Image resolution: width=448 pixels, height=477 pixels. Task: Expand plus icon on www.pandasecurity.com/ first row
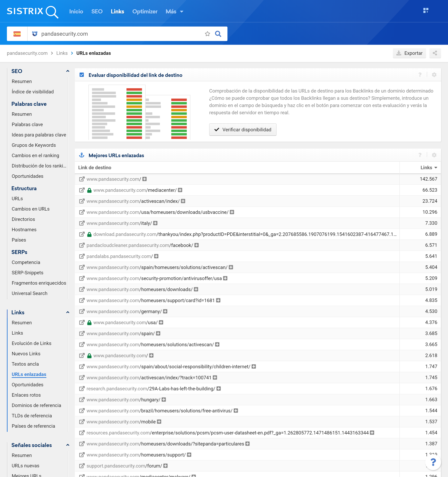pyautogui.click(x=144, y=179)
